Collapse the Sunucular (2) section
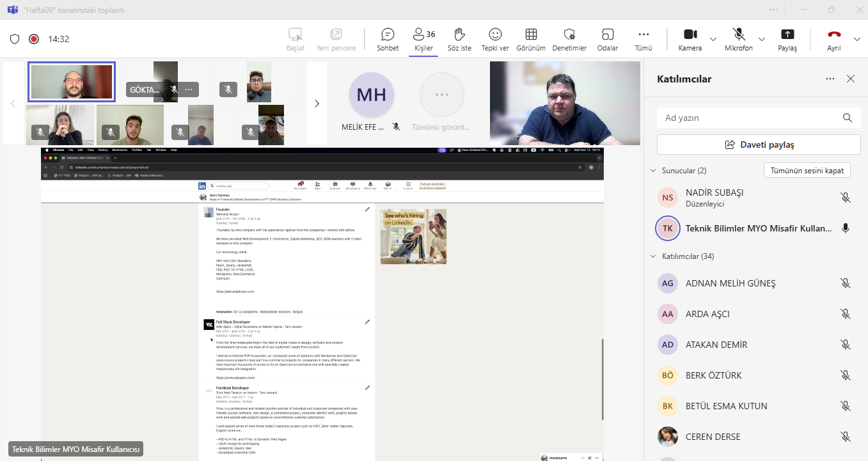868x461 pixels. (x=653, y=171)
